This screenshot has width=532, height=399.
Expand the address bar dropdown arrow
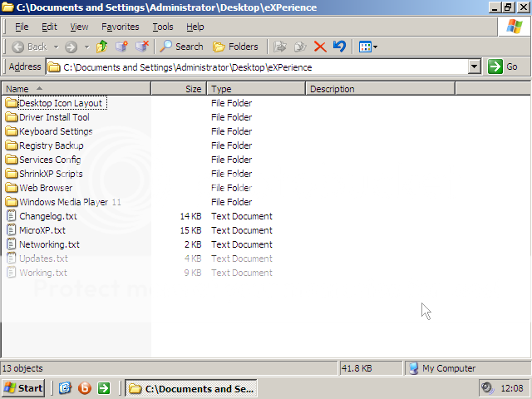coord(475,66)
